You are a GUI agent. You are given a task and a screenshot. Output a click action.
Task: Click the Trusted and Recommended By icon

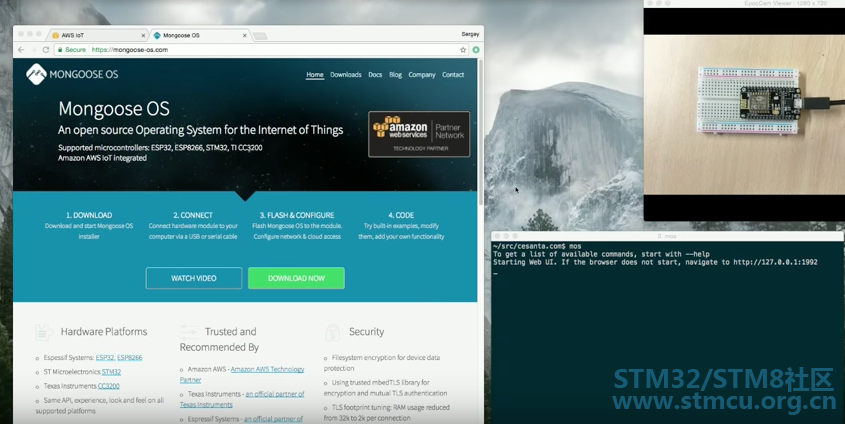189,331
